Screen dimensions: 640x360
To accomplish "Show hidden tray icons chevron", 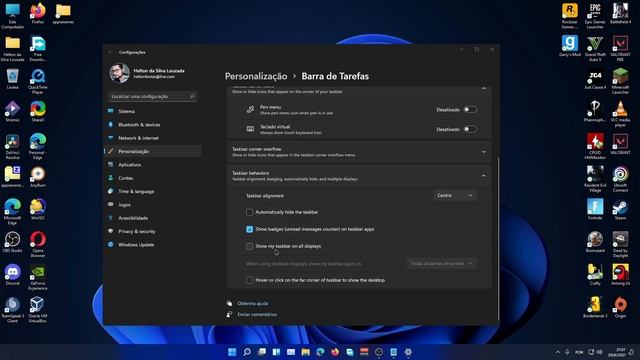I will pos(558,352).
